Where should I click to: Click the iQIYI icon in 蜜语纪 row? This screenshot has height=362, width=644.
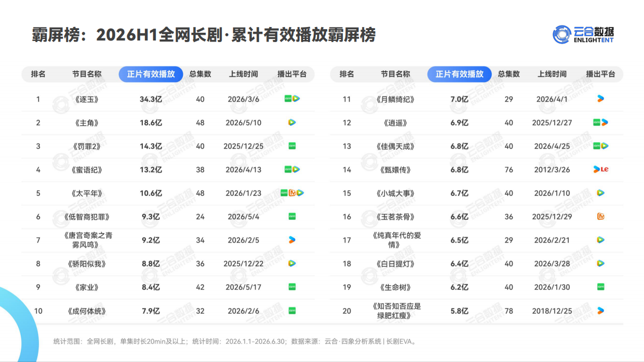pos(288,169)
